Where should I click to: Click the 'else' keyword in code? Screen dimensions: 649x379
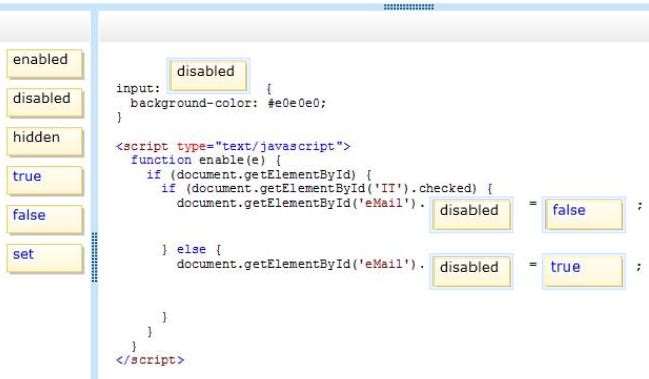point(191,249)
